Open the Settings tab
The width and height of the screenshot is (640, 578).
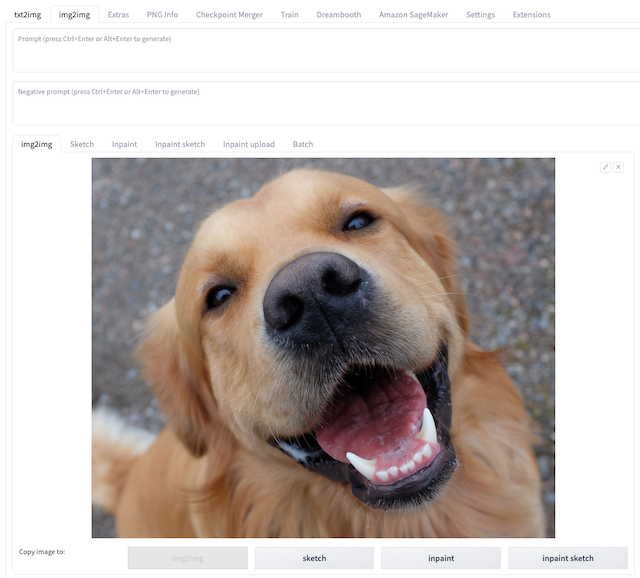coord(480,15)
